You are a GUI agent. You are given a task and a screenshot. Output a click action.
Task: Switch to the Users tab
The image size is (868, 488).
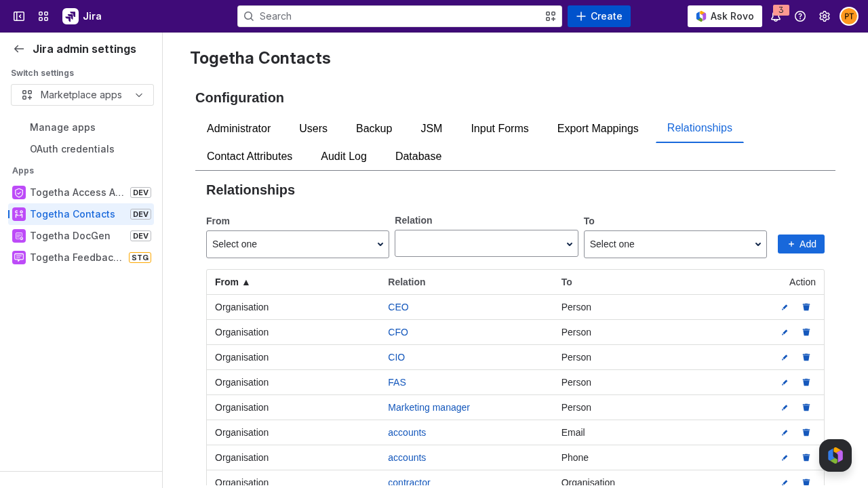point(313,129)
